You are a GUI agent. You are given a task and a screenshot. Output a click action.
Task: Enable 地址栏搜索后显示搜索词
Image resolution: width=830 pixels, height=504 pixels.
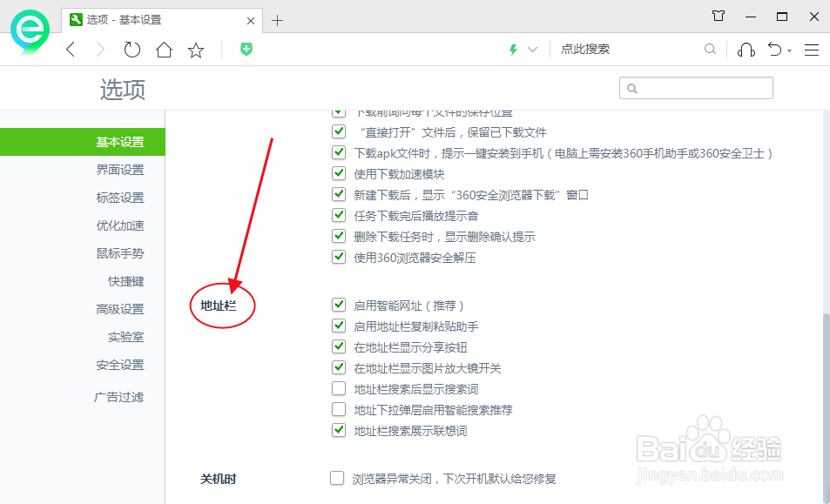[339, 388]
